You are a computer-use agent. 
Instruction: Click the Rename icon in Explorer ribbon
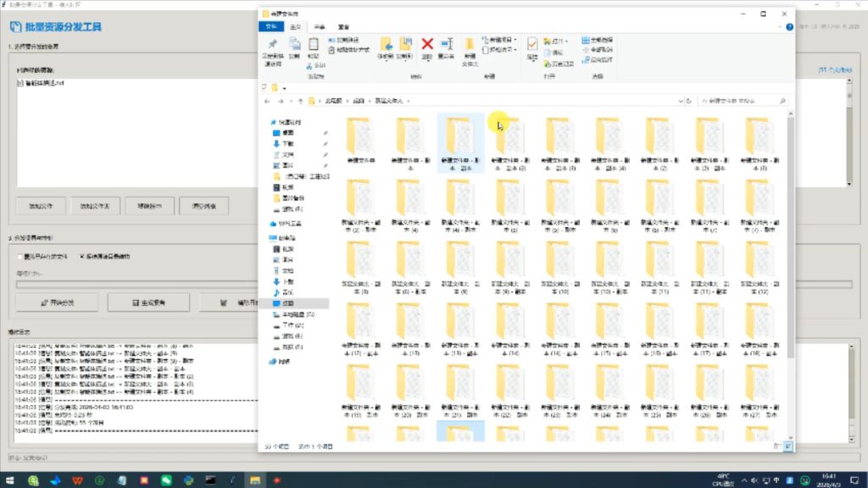click(x=446, y=46)
